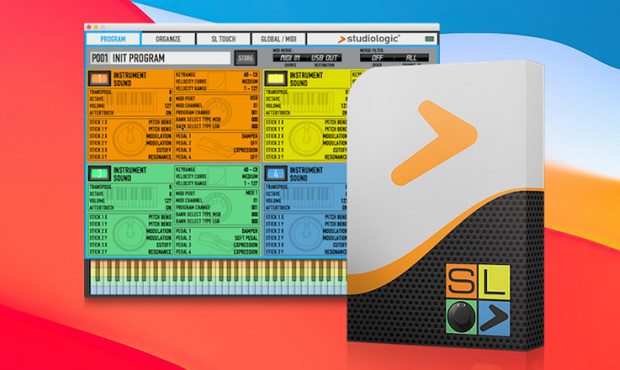Screen dimensions: 620x370
Task: Open the MIDI IN merge source selector
Action: coord(290,58)
